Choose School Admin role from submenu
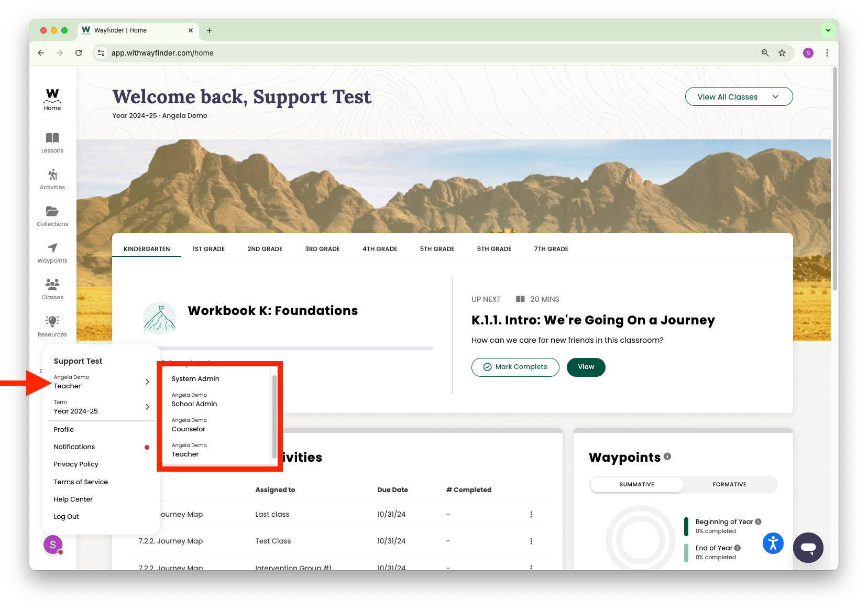Screen dimensions: 868x609 point(194,400)
